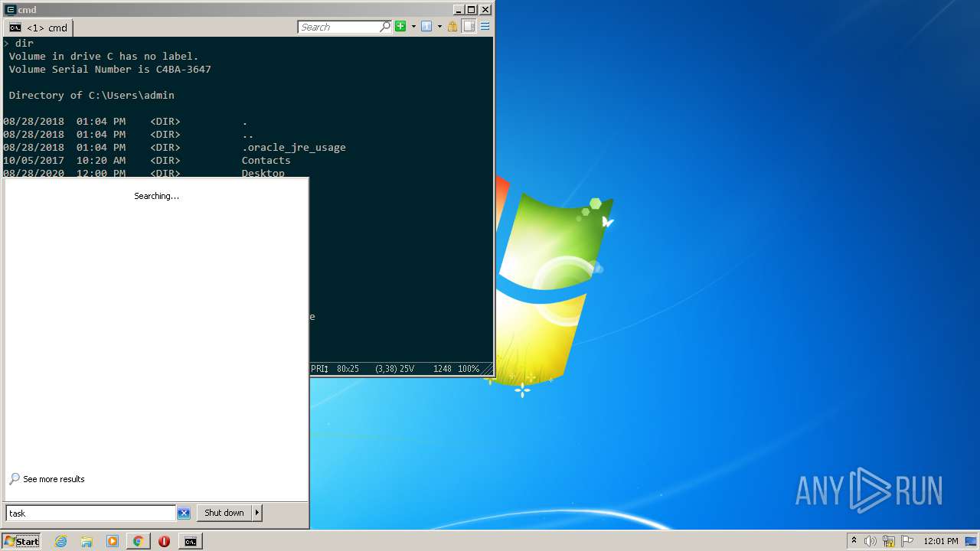Click the network status tray icon
Image resolution: width=980 pixels, height=551 pixels.
pyautogui.click(x=889, y=541)
